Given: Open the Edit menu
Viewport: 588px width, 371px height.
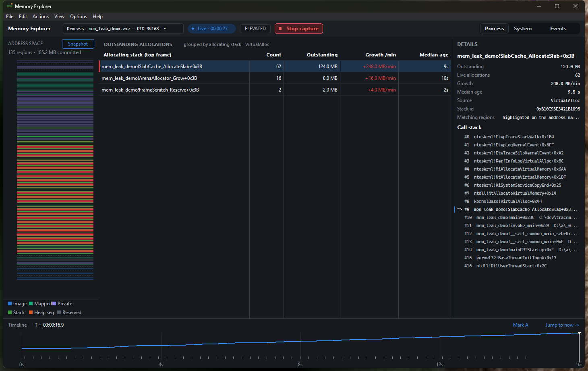Looking at the screenshot, I should (23, 17).
